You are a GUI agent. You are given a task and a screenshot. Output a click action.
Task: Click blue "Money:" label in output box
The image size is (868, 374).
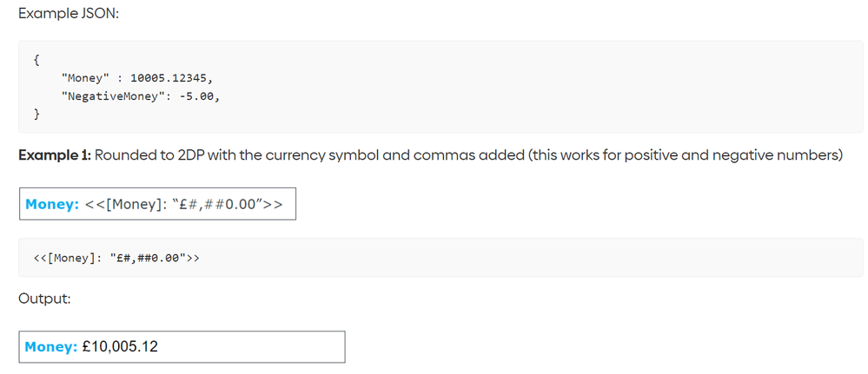(51, 347)
